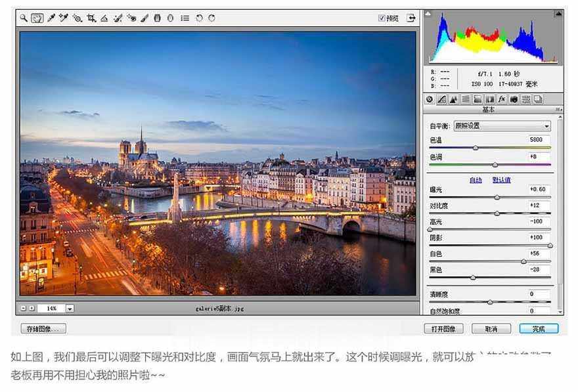578x392 pixels.
Task: Select the Crop tool
Action: (91, 18)
